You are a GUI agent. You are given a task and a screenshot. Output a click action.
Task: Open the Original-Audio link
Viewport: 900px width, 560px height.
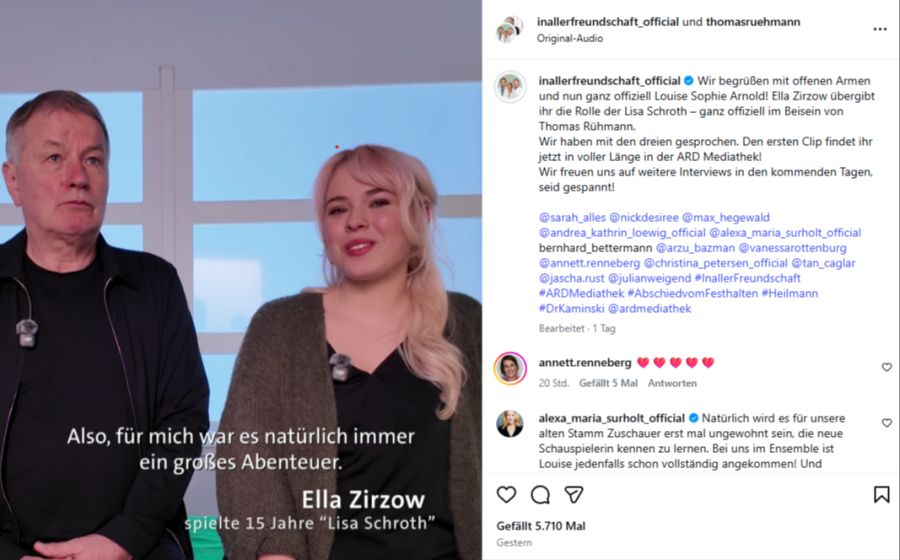(x=569, y=38)
